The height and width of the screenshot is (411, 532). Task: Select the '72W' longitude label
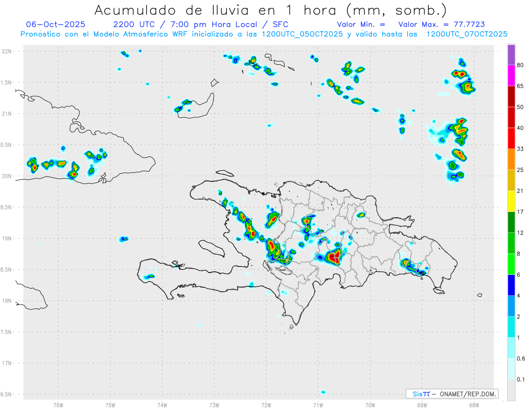[266, 405]
